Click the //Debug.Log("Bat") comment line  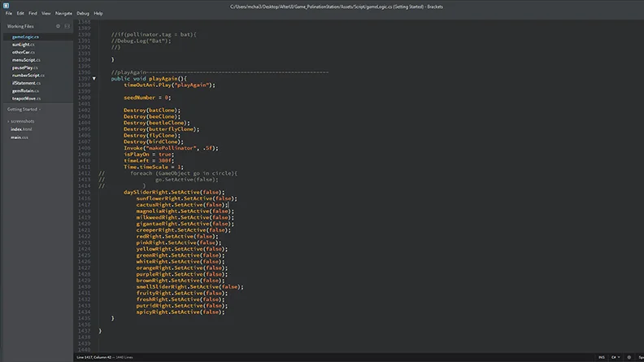(141, 41)
